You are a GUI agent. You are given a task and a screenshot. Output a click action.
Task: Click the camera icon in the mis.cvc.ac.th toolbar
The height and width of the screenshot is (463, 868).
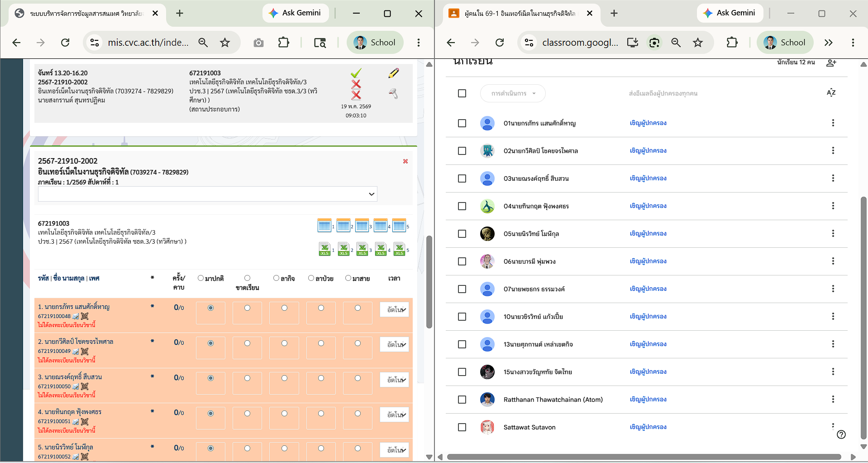[x=258, y=43]
